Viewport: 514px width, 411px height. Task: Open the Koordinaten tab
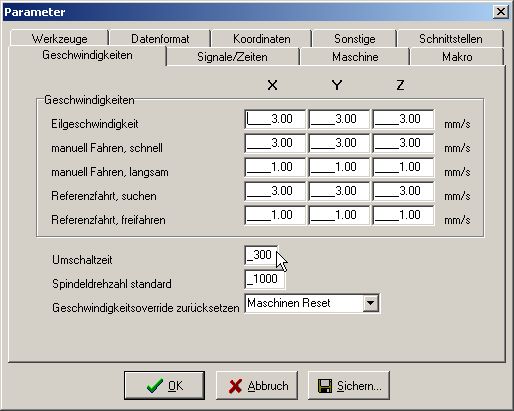pyautogui.click(x=261, y=39)
